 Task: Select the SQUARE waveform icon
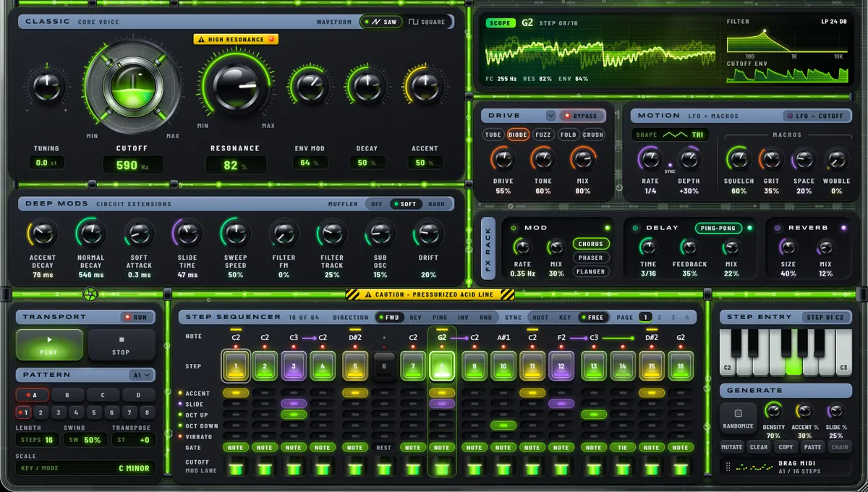[414, 22]
